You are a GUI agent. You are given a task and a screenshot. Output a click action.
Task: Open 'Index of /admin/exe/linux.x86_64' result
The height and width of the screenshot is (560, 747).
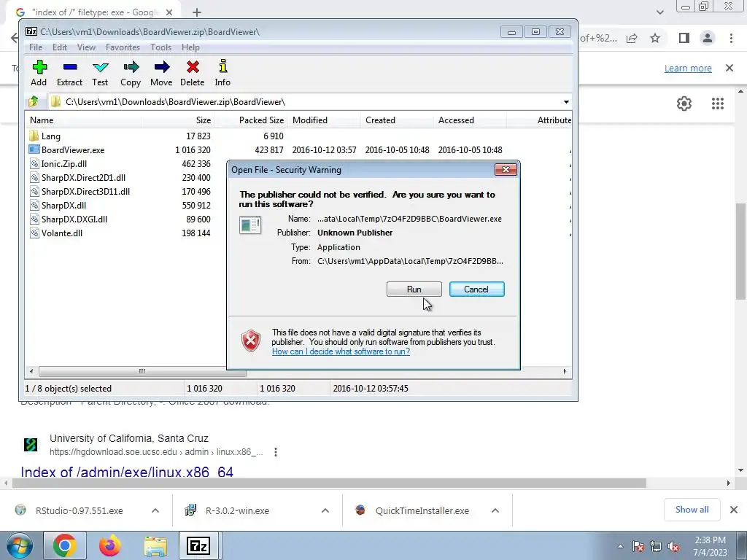[x=127, y=472]
